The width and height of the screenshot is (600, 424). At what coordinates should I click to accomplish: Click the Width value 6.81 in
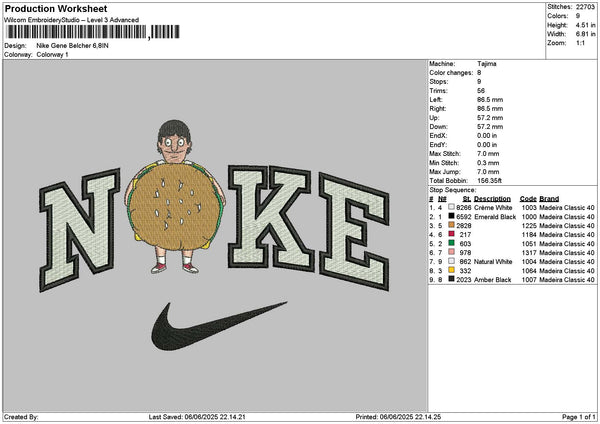coord(585,34)
